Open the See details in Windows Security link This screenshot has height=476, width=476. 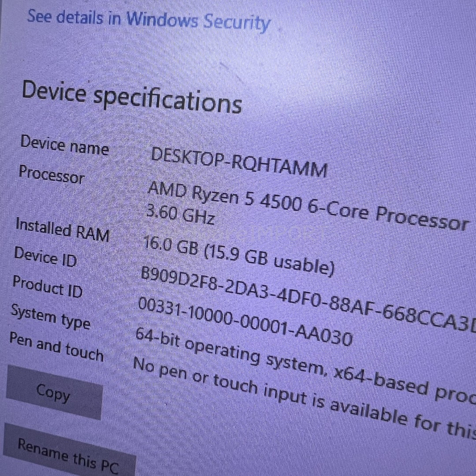point(149,20)
